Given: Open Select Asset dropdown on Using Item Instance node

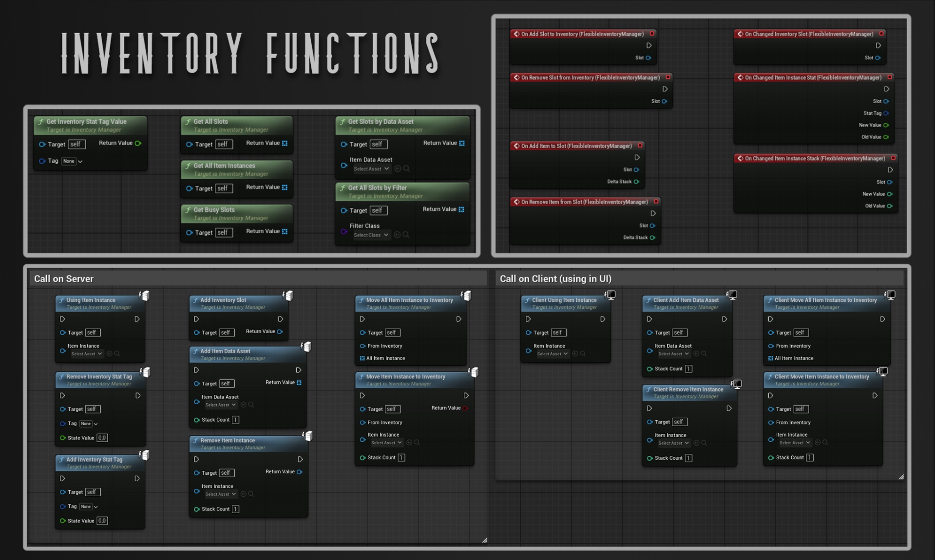Looking at the screenshot, I should point(86,354).
